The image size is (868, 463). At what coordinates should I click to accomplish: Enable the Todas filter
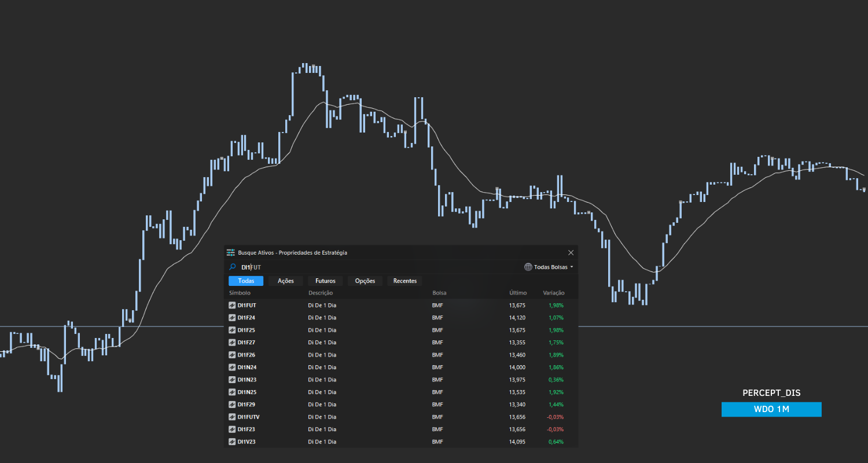[246, 281]
